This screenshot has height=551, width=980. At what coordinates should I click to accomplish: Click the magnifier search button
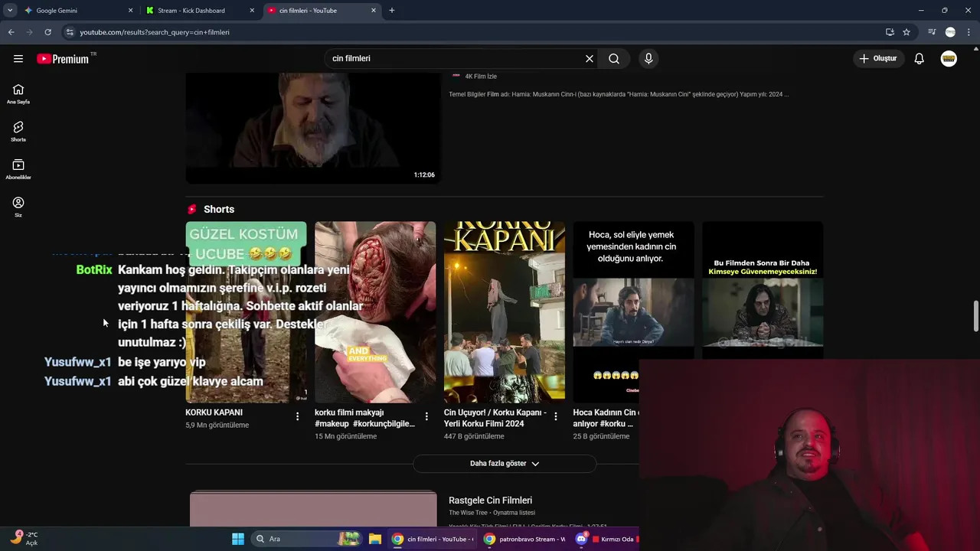[614, 59]
